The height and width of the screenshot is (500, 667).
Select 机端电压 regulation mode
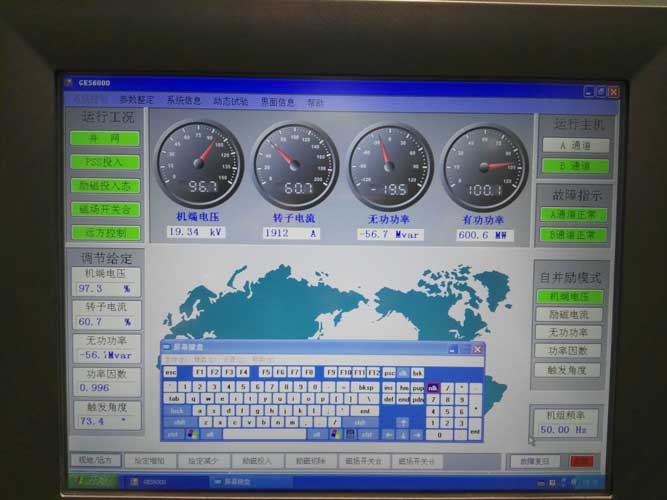[569, 297]
